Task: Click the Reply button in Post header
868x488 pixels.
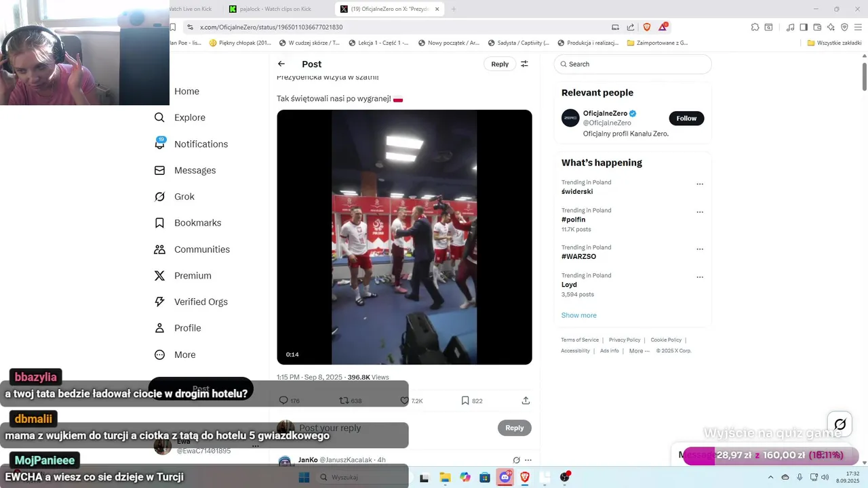Action: (x=500, y=64)
